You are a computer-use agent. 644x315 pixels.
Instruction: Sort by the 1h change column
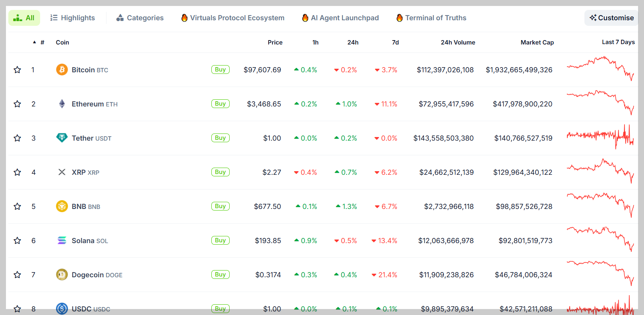pos(315,43)
